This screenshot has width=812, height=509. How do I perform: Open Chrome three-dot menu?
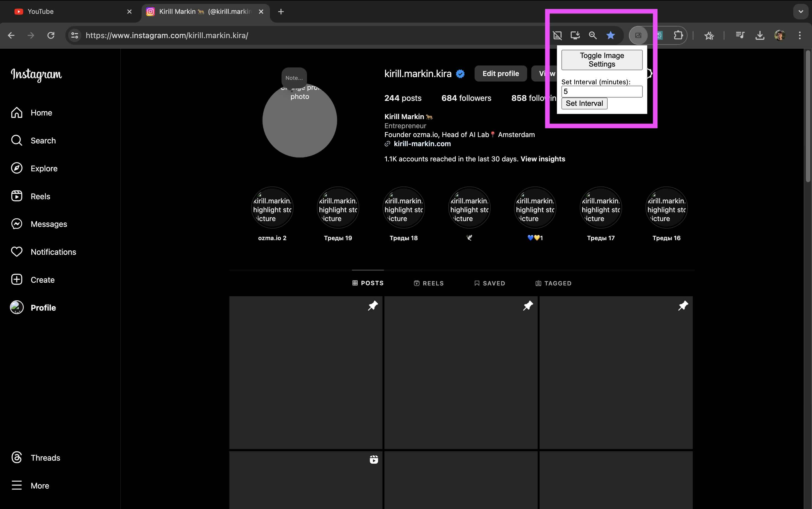pos(800,35)
